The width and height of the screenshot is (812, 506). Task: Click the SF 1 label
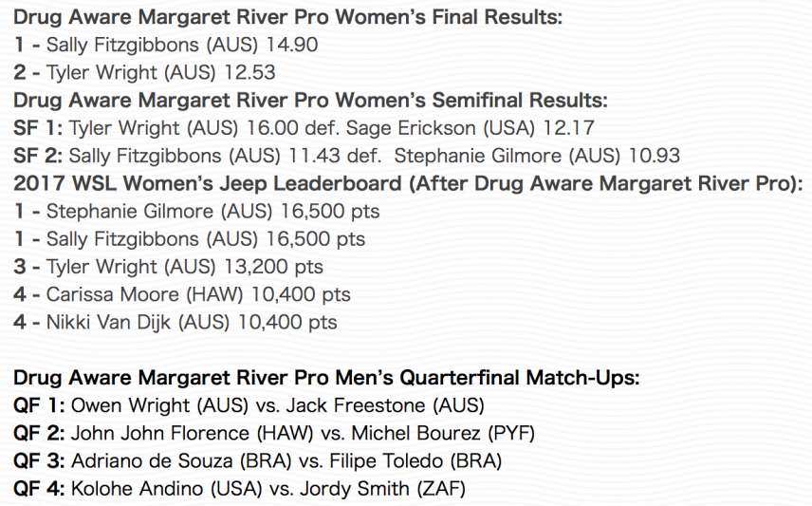38,128
